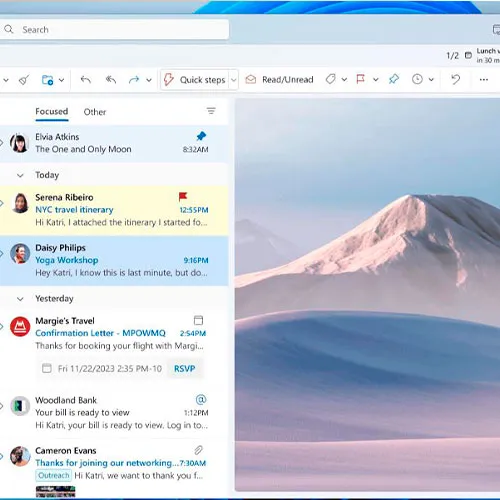500x500 pixels.
Task: Click the Sweep broom icon in toolbar
Action: pos(24,80)
